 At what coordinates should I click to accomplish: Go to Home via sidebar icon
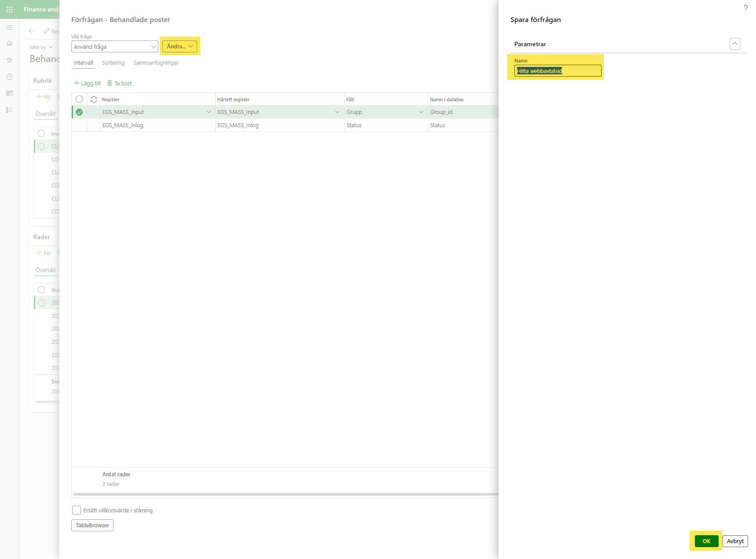tap(9, 44)
